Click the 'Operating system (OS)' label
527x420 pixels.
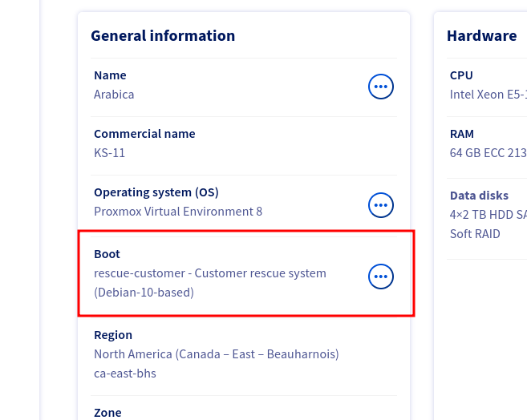coord(156,192)
